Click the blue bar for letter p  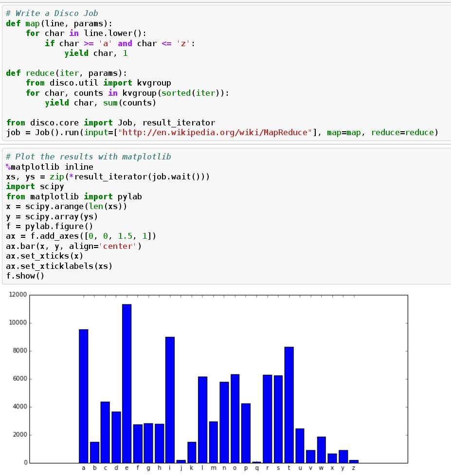coord(246,433)
